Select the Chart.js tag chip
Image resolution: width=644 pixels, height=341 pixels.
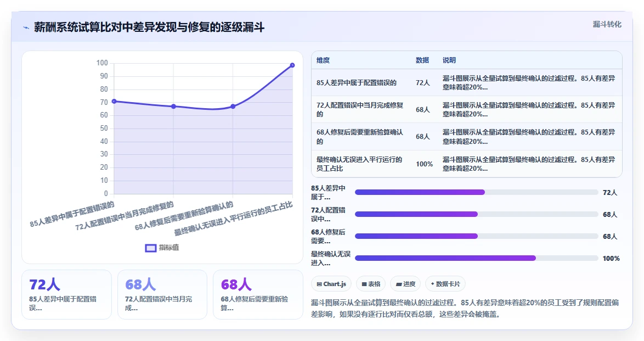(331, 284)
